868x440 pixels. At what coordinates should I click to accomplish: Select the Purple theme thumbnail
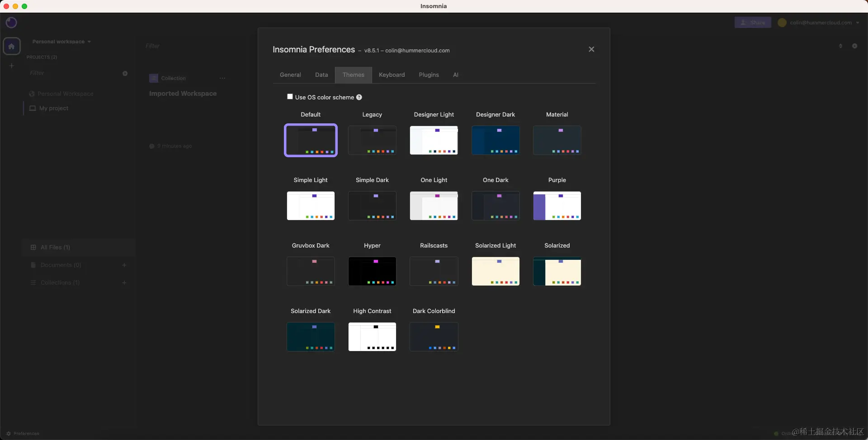(x=557, y=206)
